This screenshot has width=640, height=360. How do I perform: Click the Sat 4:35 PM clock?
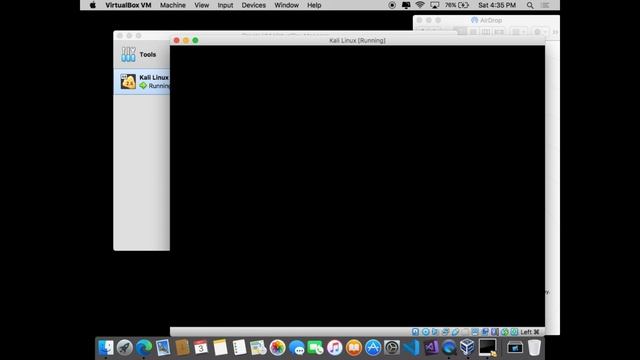click(497, 5)
